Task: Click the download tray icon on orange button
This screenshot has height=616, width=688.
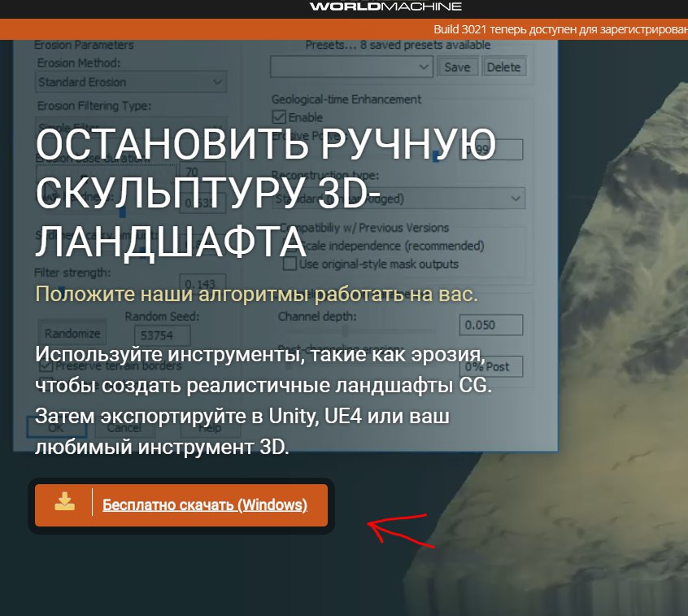Action: [x=64, y=501]
